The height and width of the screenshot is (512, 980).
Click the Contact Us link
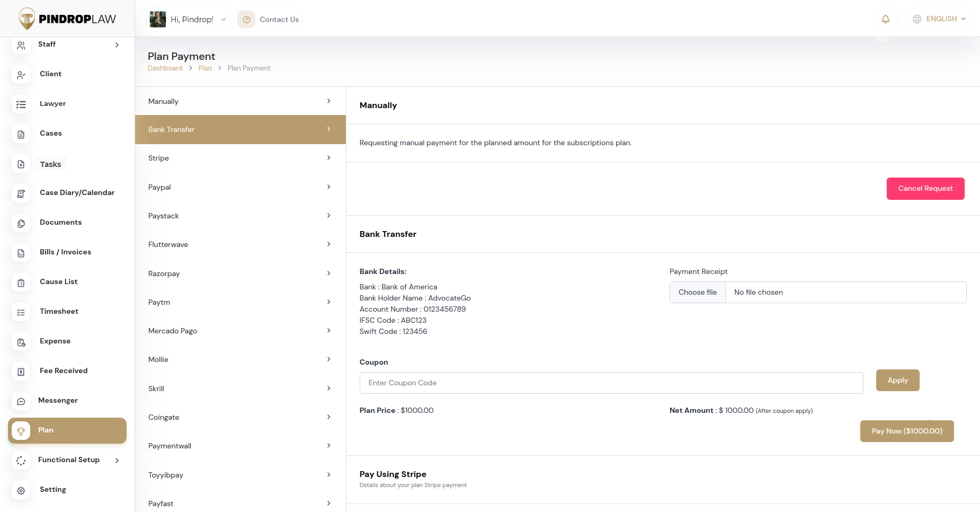pos(279,20)
